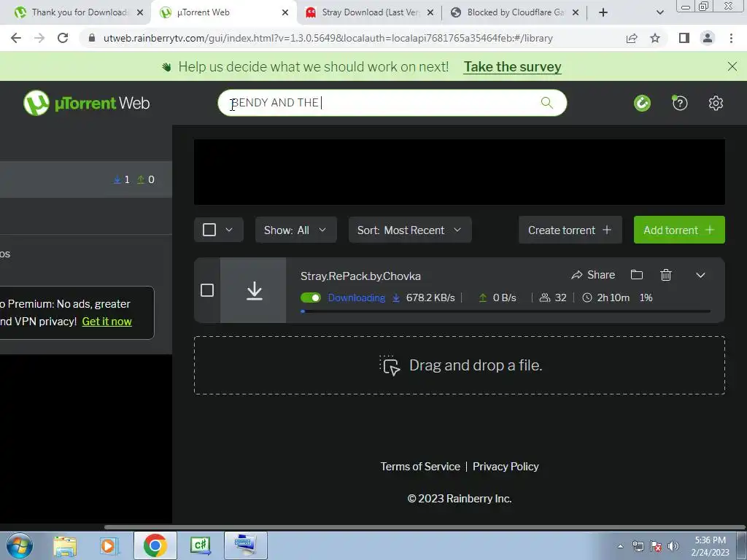Click the 32 peers count

click(x=561, y=298)
